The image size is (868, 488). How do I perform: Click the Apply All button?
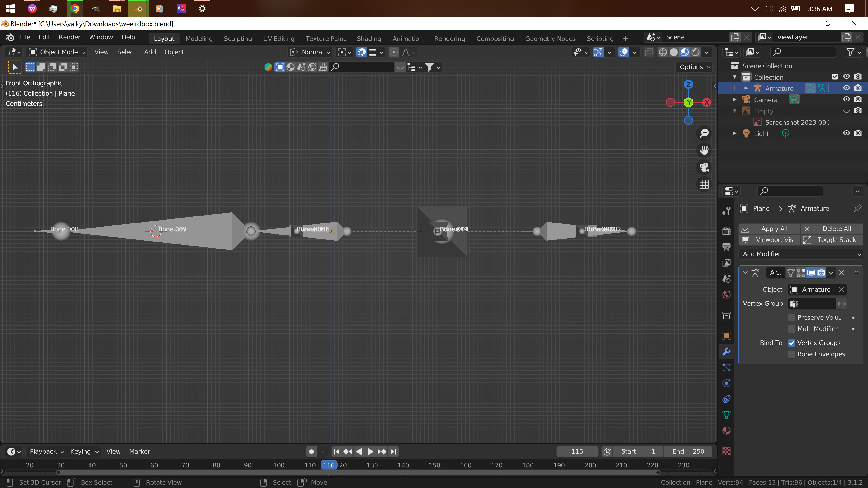[x=770, y=229]
